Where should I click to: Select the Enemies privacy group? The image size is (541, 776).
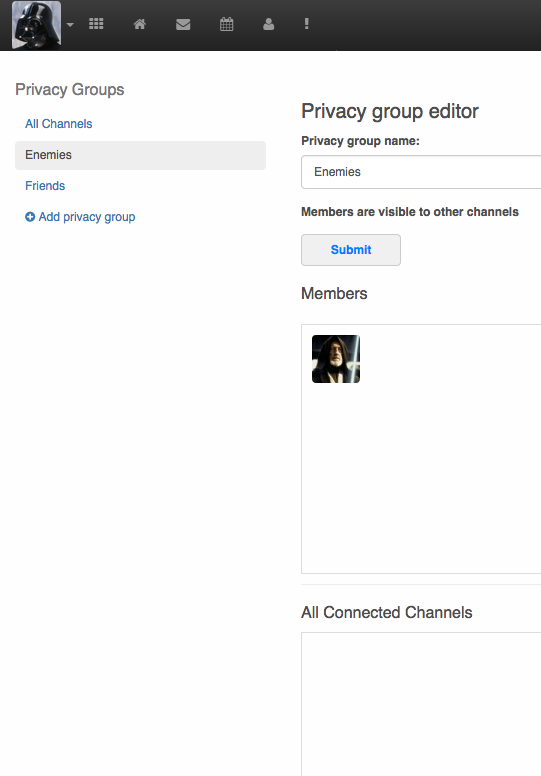(x=141, y=155)
